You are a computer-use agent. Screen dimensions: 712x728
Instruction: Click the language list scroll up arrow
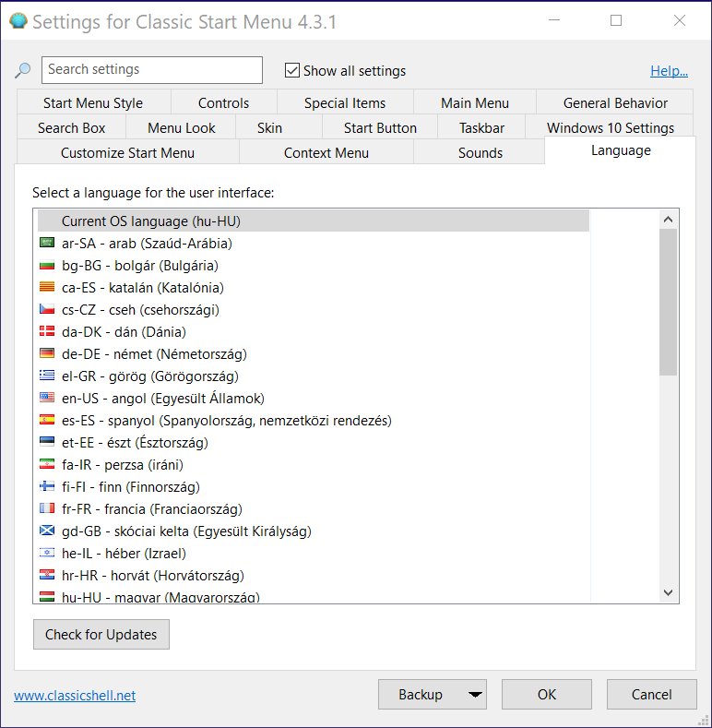669,220
